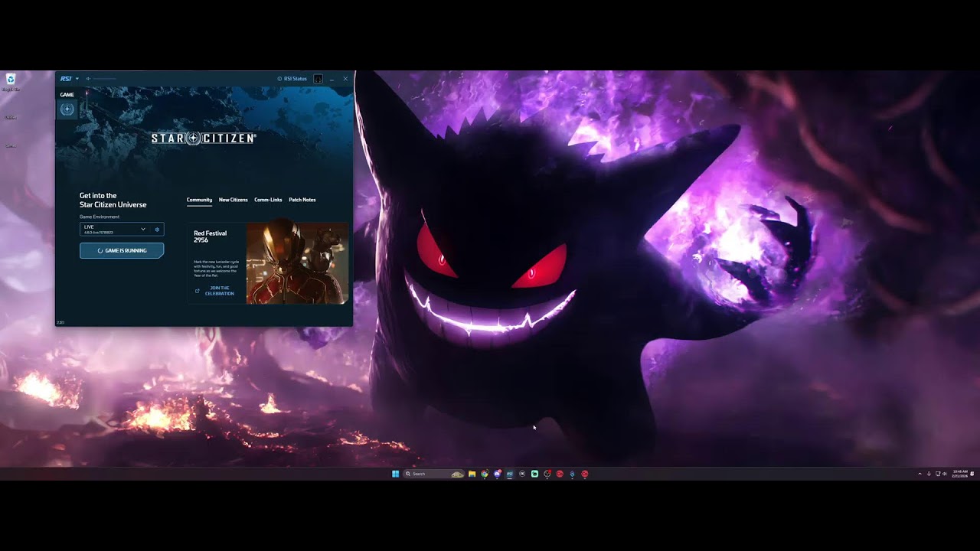This screenshot has height=551, width=980.
Task: Switch to the Community tab
Action: 199,200
